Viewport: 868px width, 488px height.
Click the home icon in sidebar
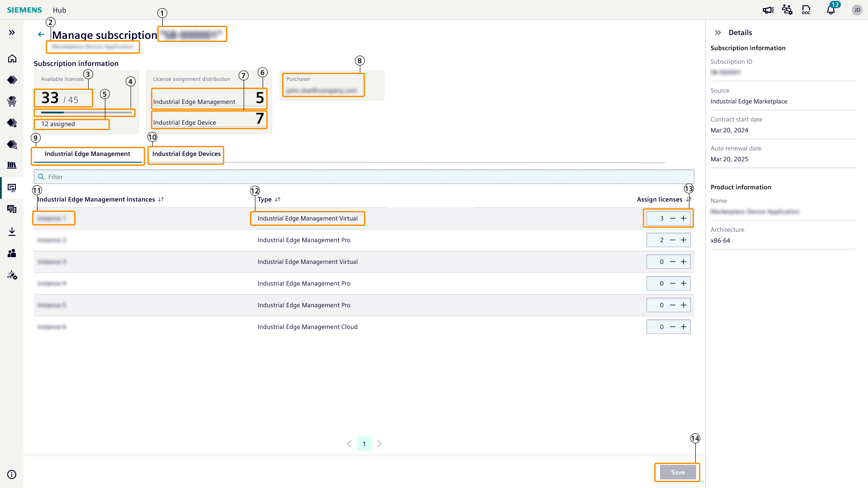click(x=12, y=59)
